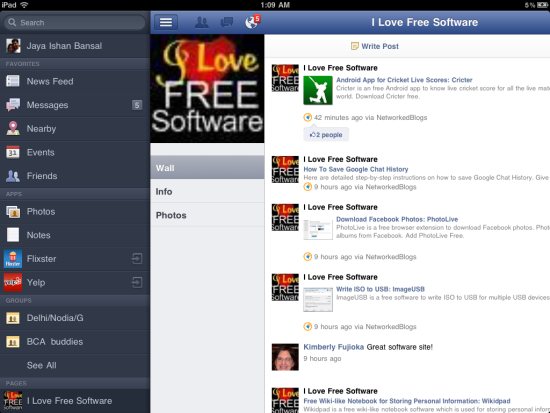Viewport: 550px width, 413px height.
Task: Open Flixster external launch arrow icon
Action: point(137,259)
